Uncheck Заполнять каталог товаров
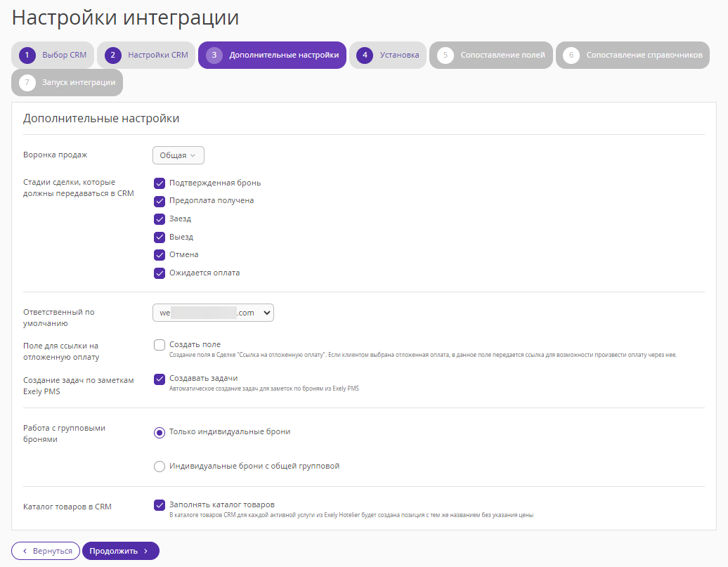 (x=160, y=505)
